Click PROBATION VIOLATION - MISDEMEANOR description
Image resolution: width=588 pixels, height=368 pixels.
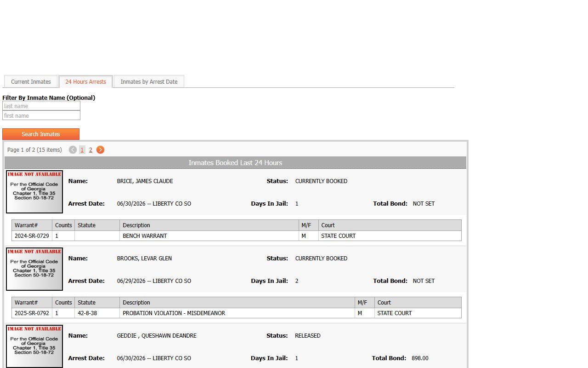click(174, 313)
